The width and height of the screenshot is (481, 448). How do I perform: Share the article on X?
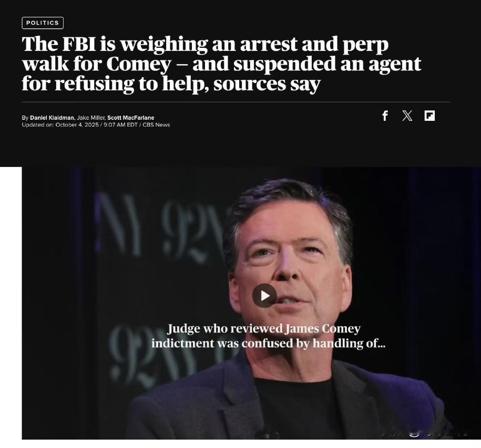(407, 116)
